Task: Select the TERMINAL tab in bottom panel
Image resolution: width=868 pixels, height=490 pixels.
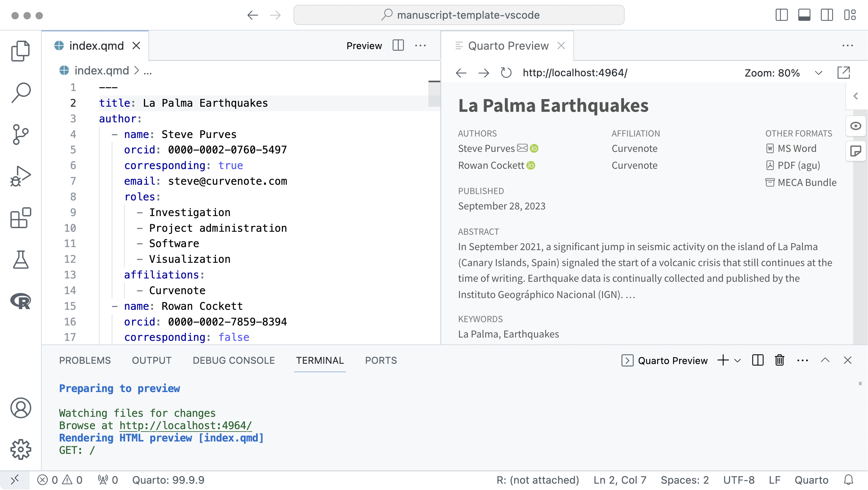Action: click(319, 360)
